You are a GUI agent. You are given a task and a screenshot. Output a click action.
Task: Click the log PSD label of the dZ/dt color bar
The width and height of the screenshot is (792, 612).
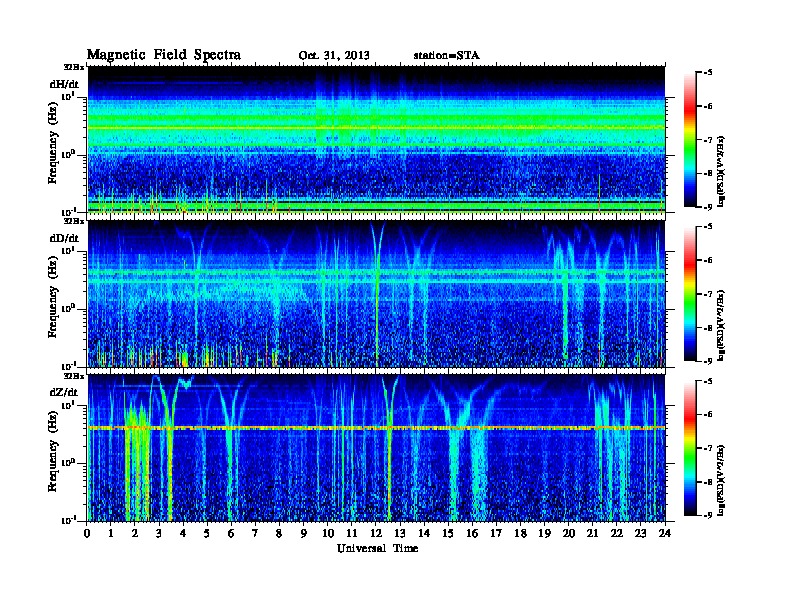coord(722,480)
